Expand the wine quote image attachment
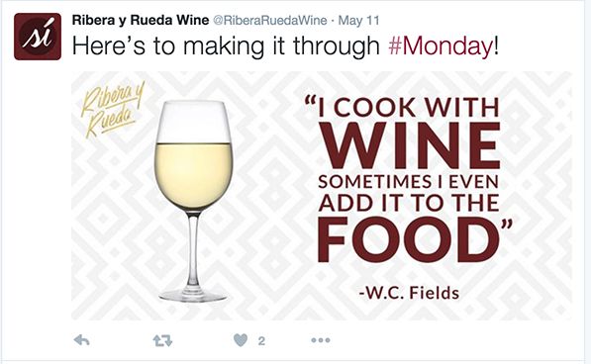The image size is (591, 364). (322, 196)
